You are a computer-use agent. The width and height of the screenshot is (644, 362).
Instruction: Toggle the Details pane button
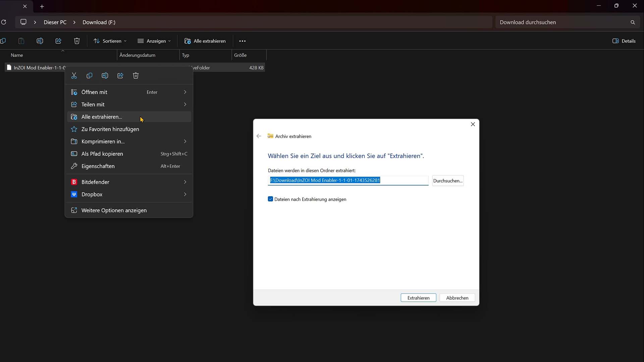point(624,41)
